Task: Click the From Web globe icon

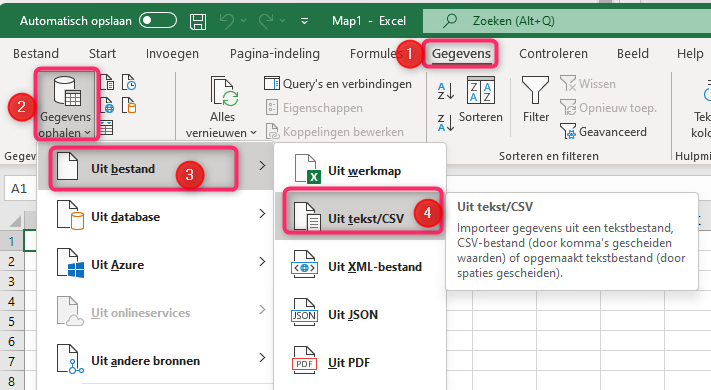Action: [107, 105]
